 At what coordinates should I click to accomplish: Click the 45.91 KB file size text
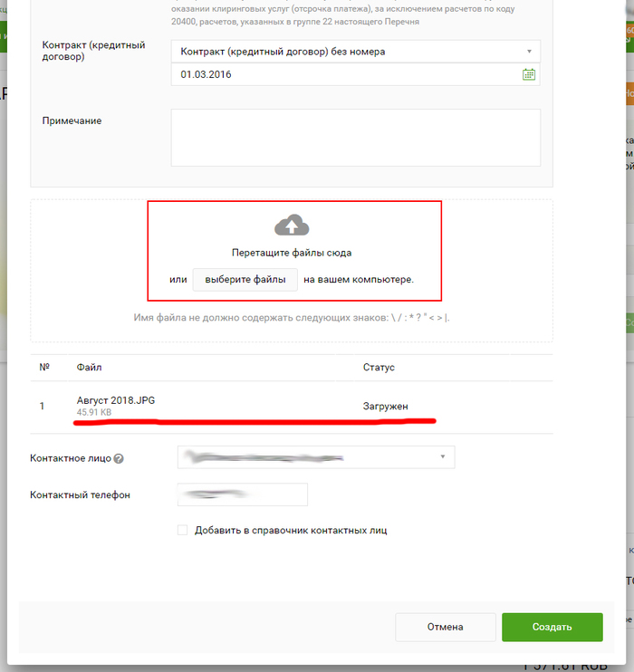pos(94,413)
